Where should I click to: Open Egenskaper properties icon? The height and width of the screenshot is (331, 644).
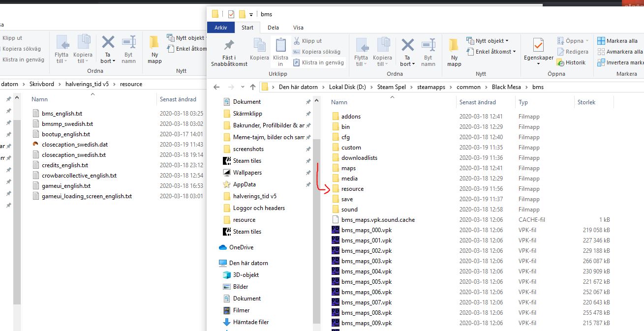point(538,46)
